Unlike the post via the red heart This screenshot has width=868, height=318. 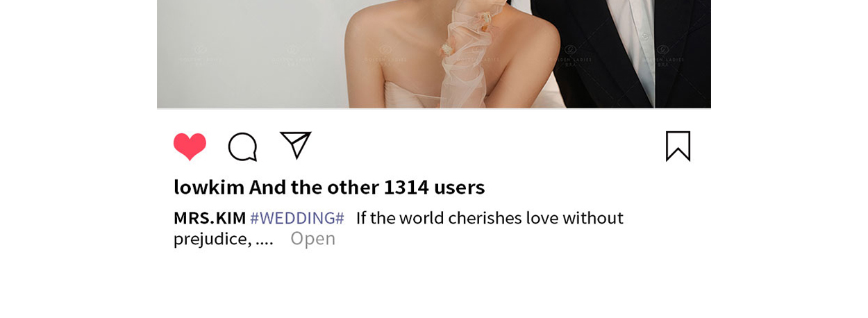click(x=190, y=147)
